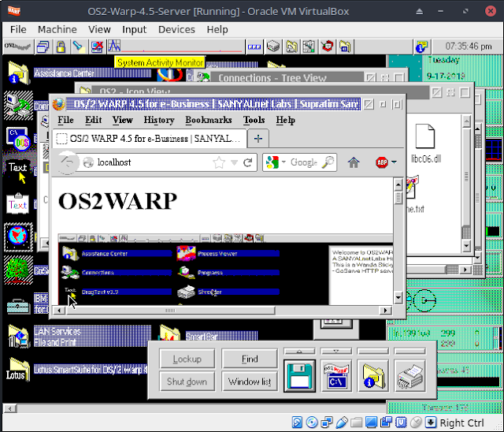The image size is (504, 432).
Task: Click Firefox horizontal scrollbar right arrow
Action: (x=385, y=310)
